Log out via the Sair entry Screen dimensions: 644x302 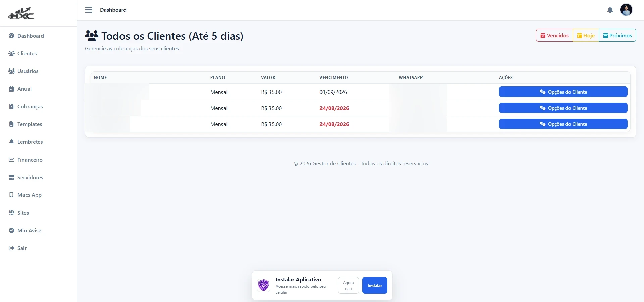(x=22, y=248)
